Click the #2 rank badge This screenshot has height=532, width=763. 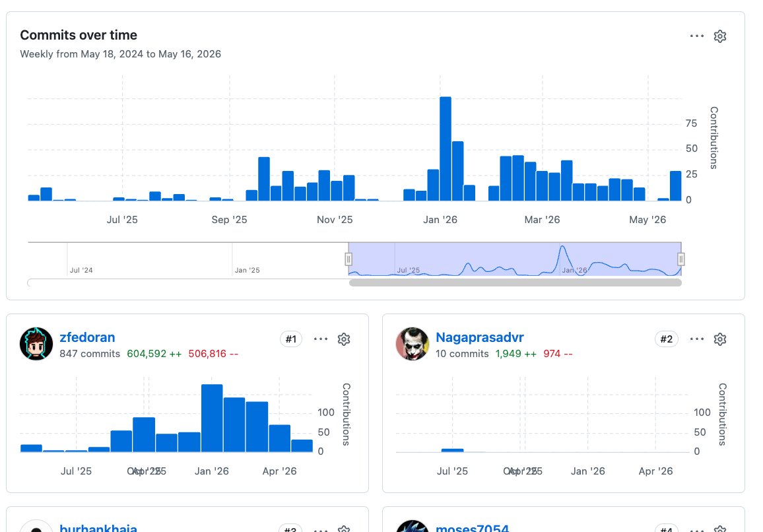point(666,339)
